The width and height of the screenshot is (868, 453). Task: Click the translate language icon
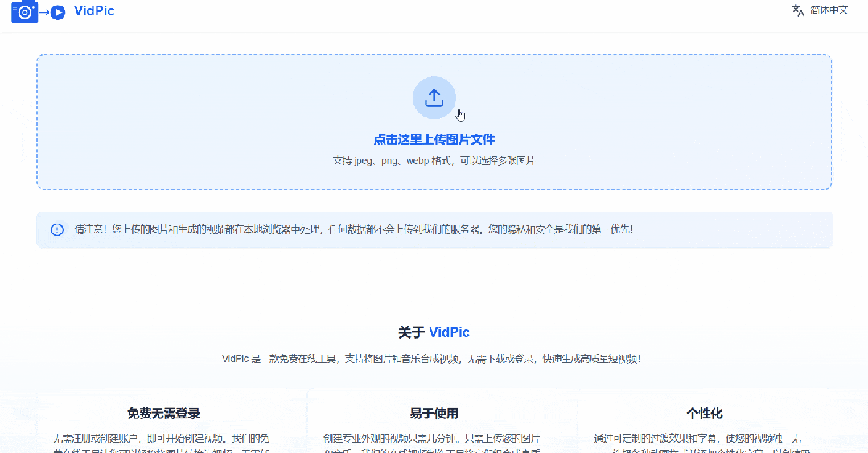pos(798,10)
